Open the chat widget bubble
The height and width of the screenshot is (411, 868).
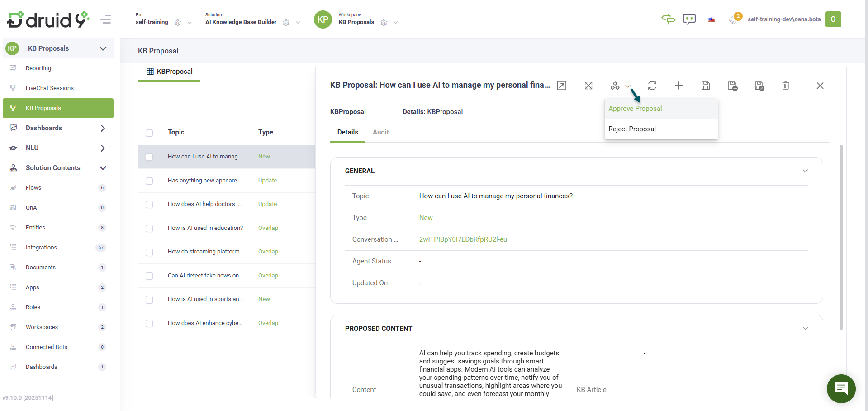coord(841,388)
